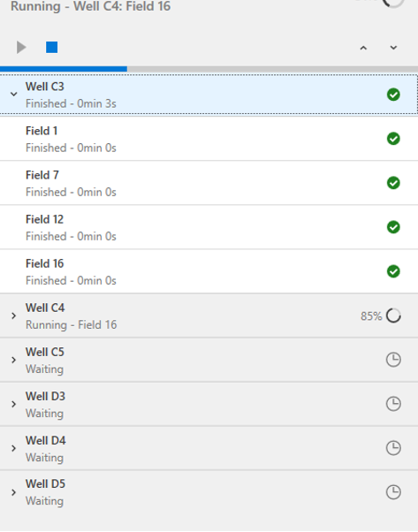Expand the Well D5 entry
Screen dimensions: 418x532
(x=13, y=492)
